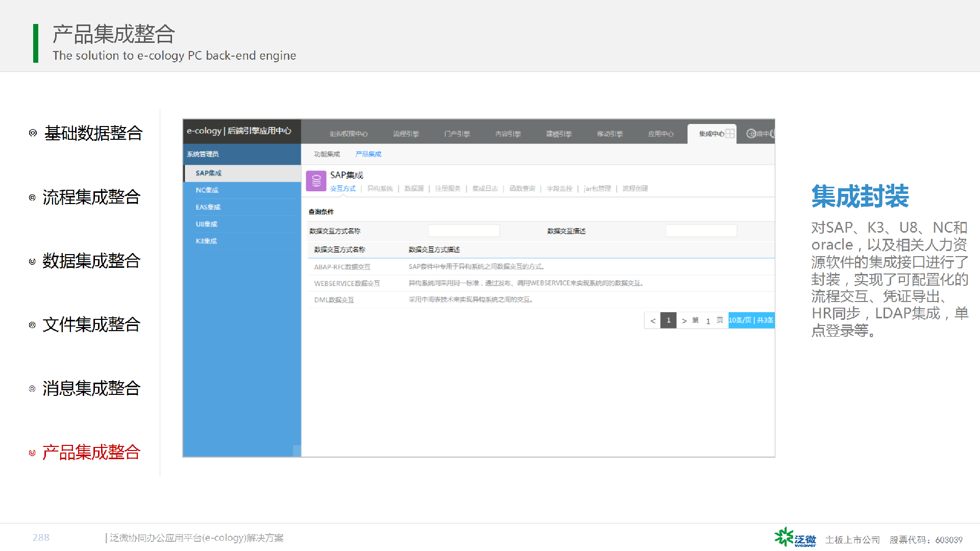Click page number 1 button
980x551 pixels.
tap(669, 320)
